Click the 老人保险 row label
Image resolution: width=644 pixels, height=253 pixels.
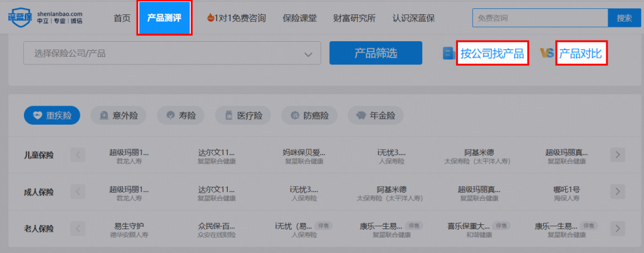39,229
